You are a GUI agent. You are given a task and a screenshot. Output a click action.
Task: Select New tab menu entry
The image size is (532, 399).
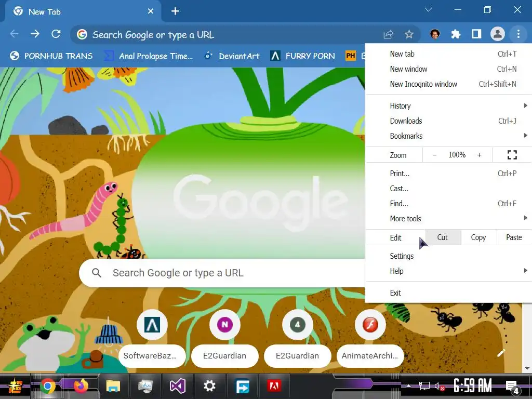point(448,54)
